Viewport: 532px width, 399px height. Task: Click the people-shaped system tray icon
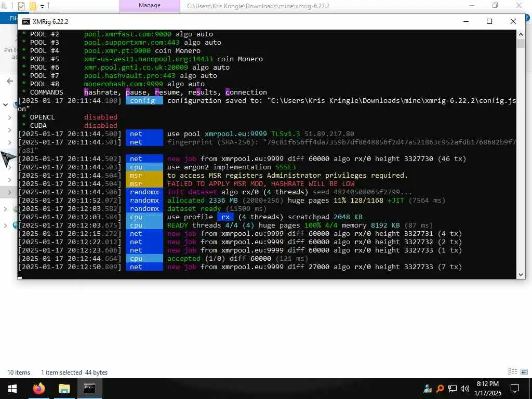tap(428, 389)
